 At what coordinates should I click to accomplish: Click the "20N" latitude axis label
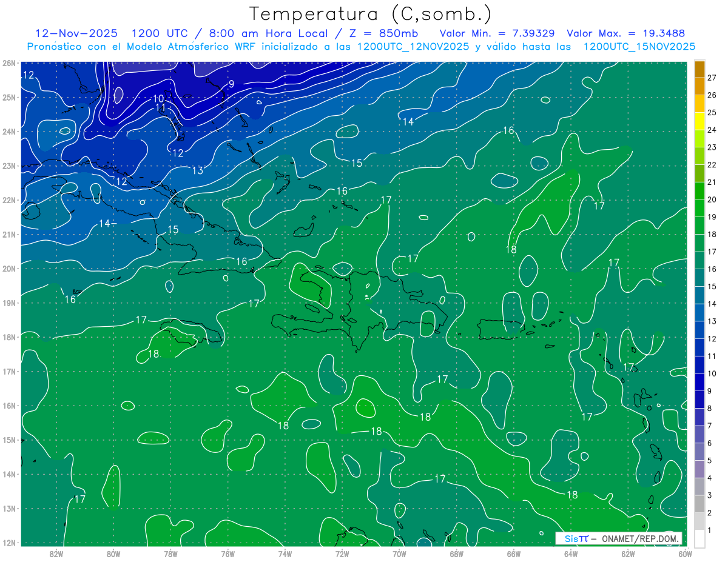click(8, 269)
